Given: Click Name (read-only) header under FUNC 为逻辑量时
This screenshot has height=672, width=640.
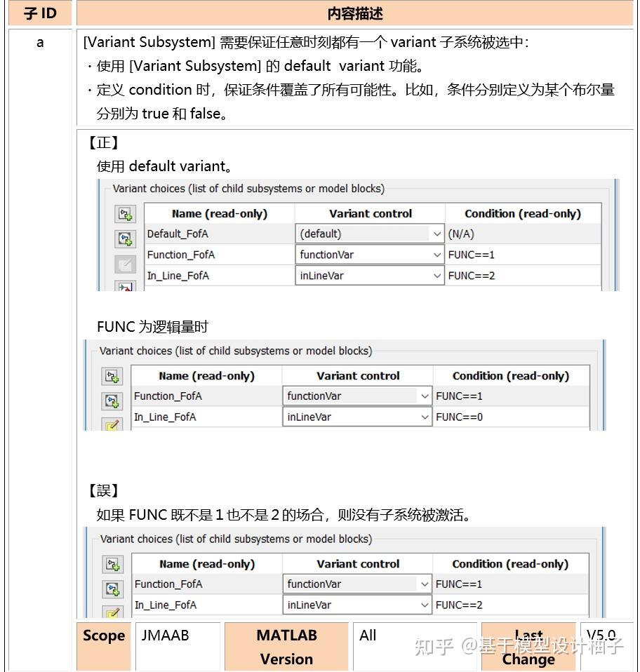Looking at the screenshot, I should pyautogui.click(x=206, y=376).
